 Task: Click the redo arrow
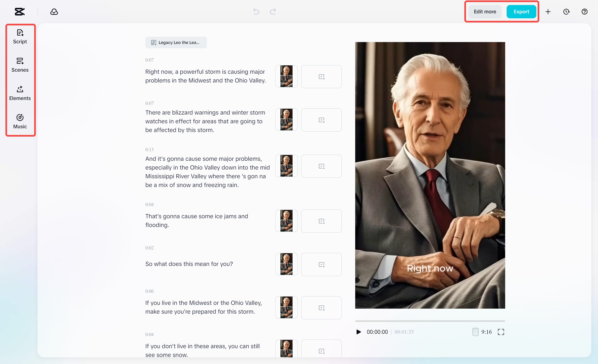pyautogui.click(x=273, y=11)
